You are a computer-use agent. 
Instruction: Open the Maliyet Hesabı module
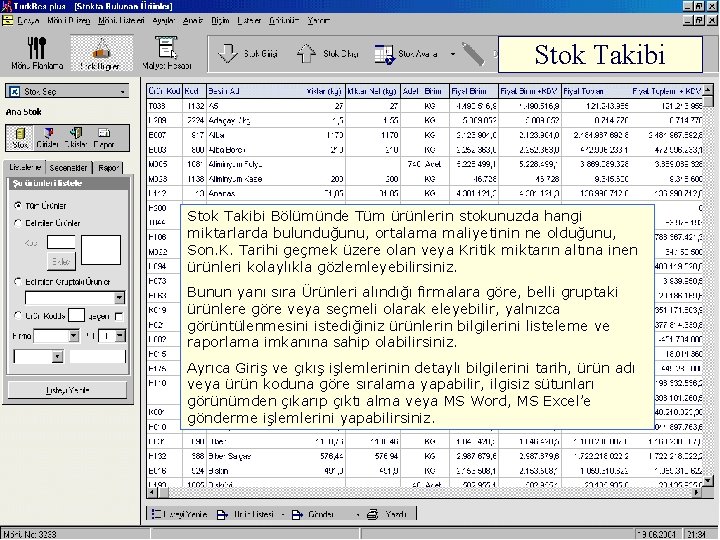click(166, 53)
